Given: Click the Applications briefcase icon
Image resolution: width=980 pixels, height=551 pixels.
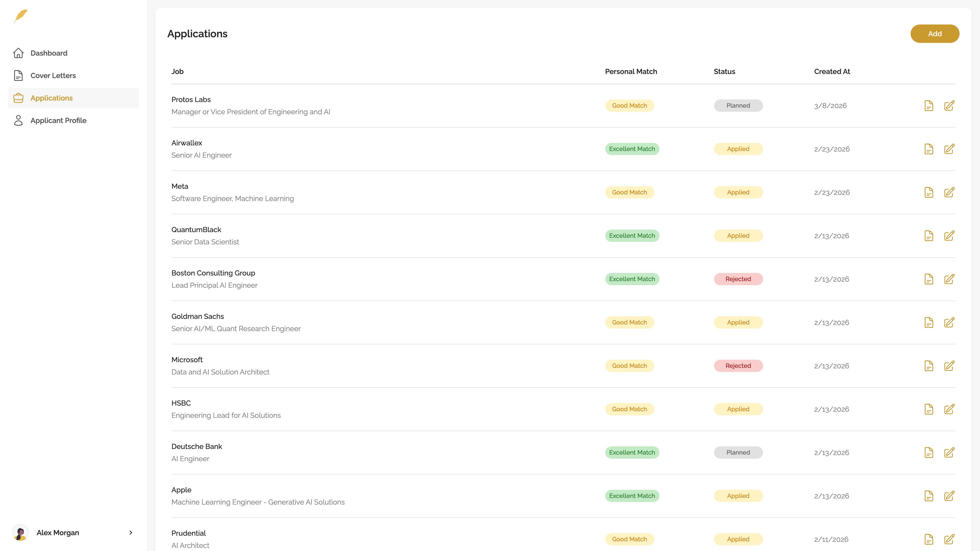Looking at the screenshot, I should (18, 98).
